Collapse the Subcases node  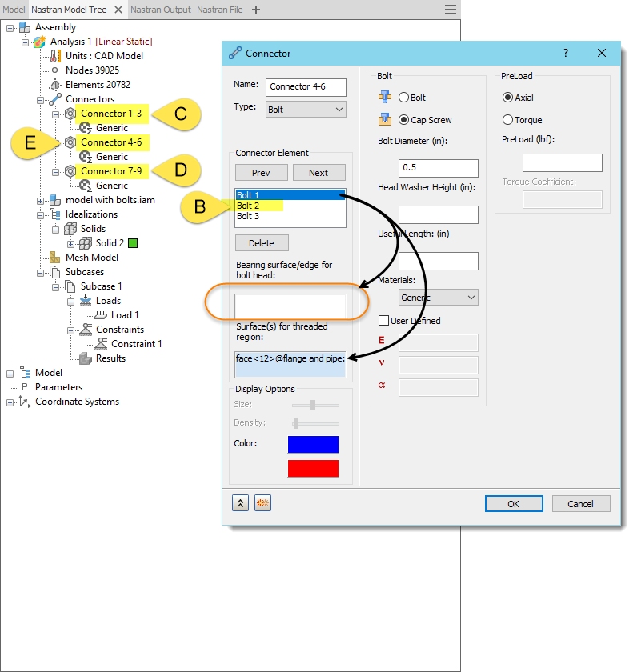[x=40, y=273]
